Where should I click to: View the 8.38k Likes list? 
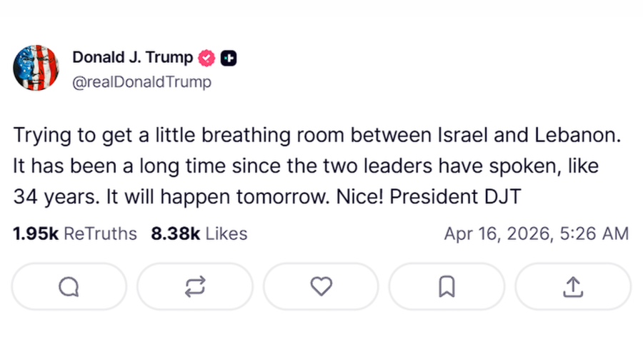click(199, 233)
